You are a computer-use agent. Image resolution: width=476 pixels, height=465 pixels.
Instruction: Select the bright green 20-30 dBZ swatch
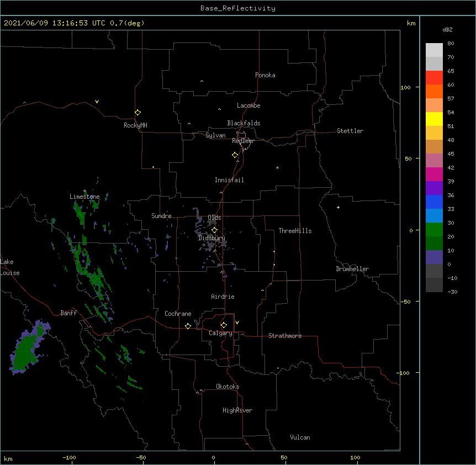434,230
